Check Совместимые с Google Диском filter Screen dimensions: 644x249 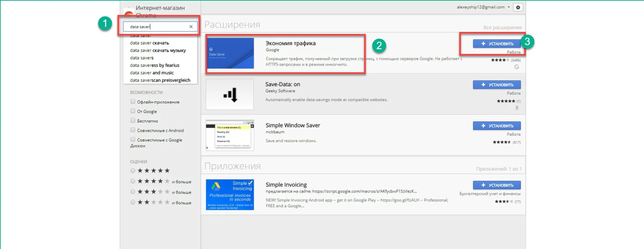click(133, 139)
